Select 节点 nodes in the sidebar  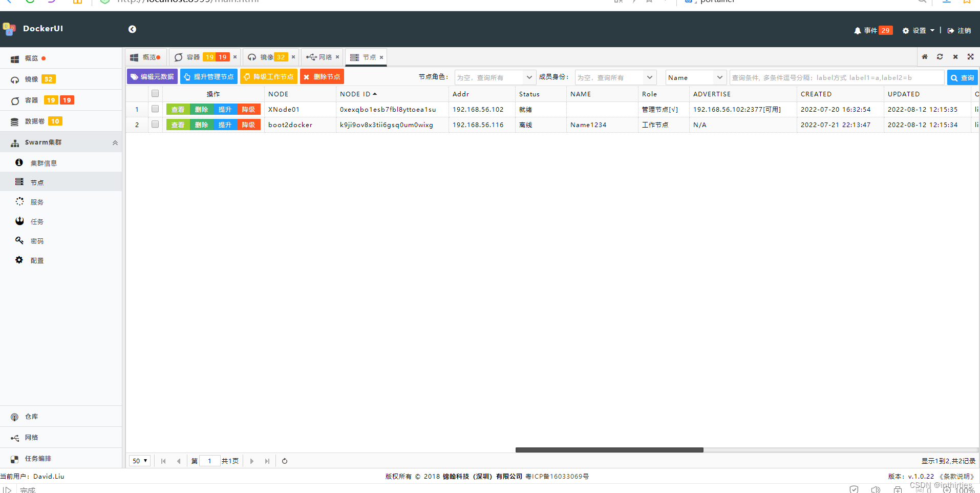pos(61,182)
